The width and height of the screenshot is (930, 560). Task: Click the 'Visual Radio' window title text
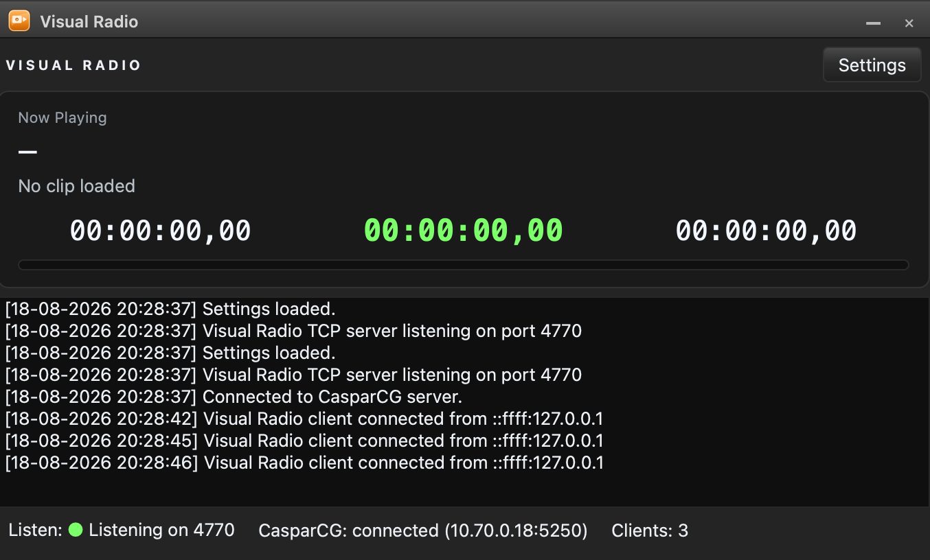click(89, 21)
